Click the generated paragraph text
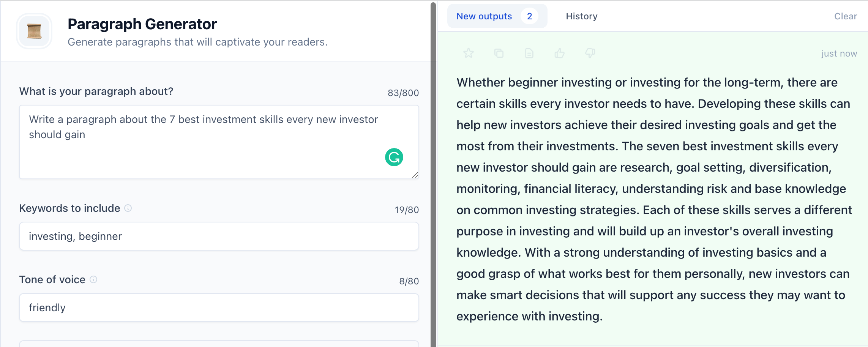This screenshot has height=347, width=868. [654, 199]
